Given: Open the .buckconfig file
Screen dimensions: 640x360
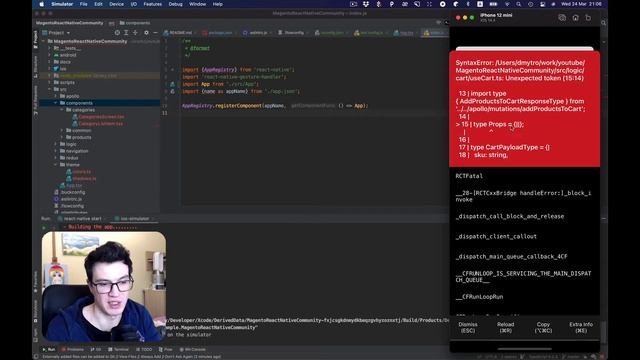Looking at the screenshot, I should 73,192.
